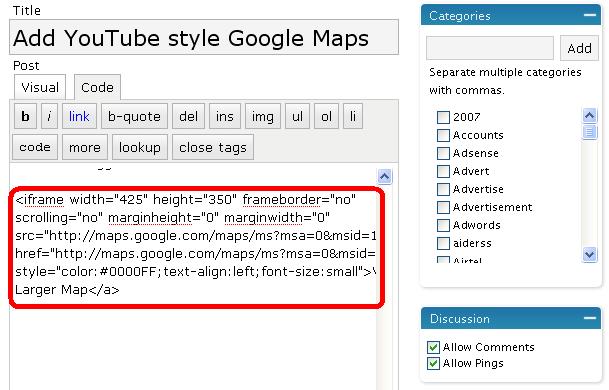Click the categories list scrollbar thumb
609x390 pixels.
[590, 132]
